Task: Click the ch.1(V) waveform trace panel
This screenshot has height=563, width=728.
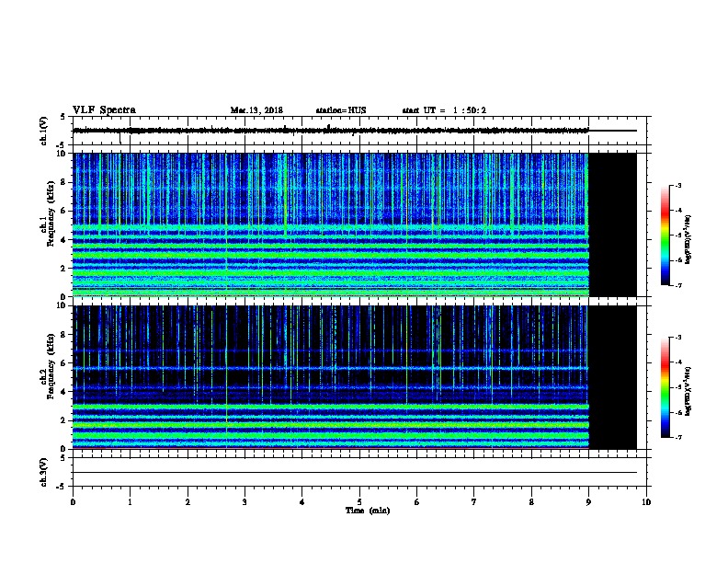Action: pyautogui.click(x=359, y=131)
